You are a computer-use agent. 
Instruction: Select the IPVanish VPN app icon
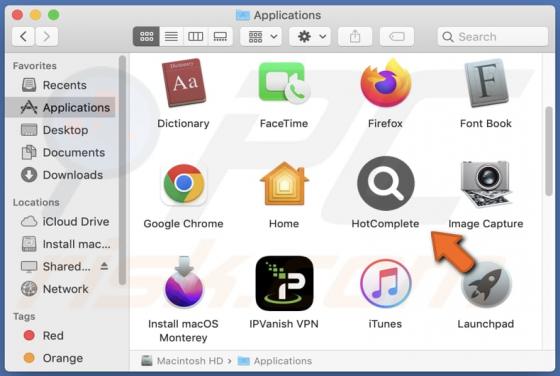pos(284,283)
